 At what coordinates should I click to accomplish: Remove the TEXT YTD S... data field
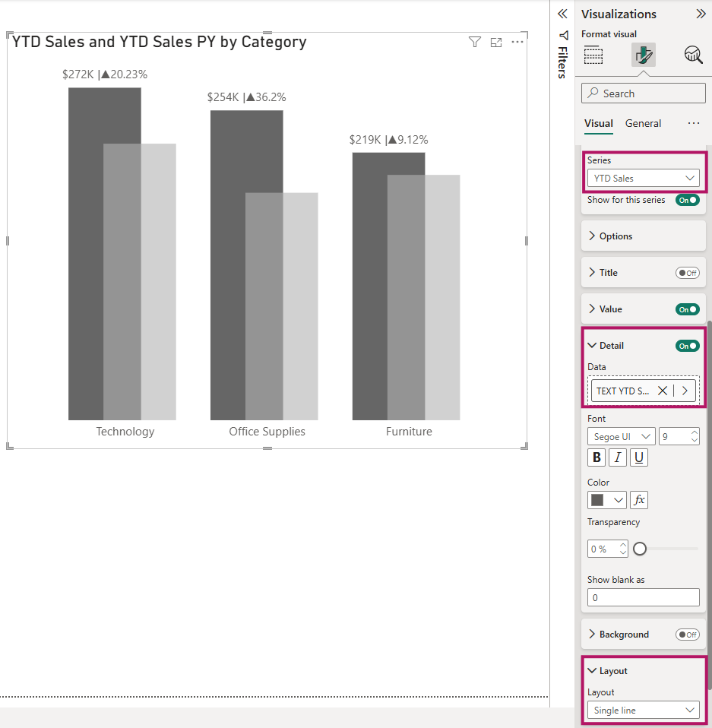(663, 391)
